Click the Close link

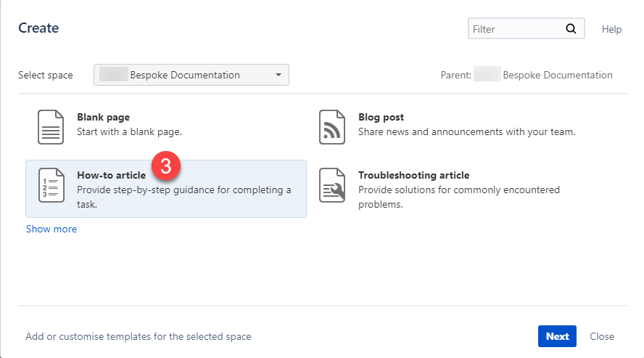click(602, 336)
